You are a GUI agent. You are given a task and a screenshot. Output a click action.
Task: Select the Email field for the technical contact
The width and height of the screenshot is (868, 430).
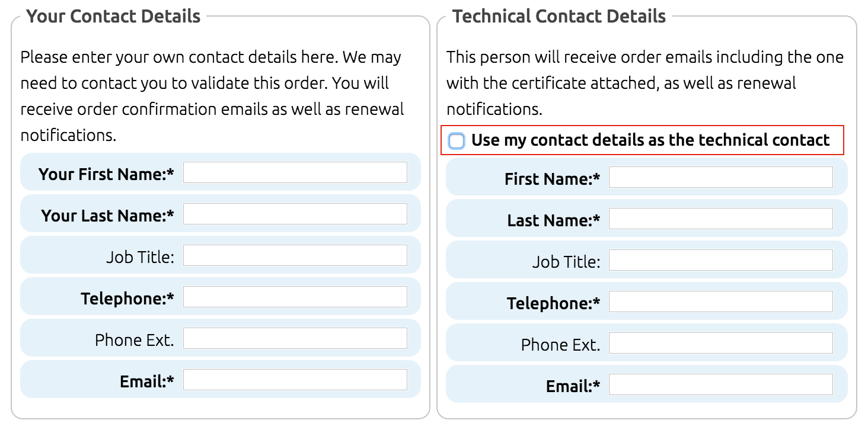point(721,384)
